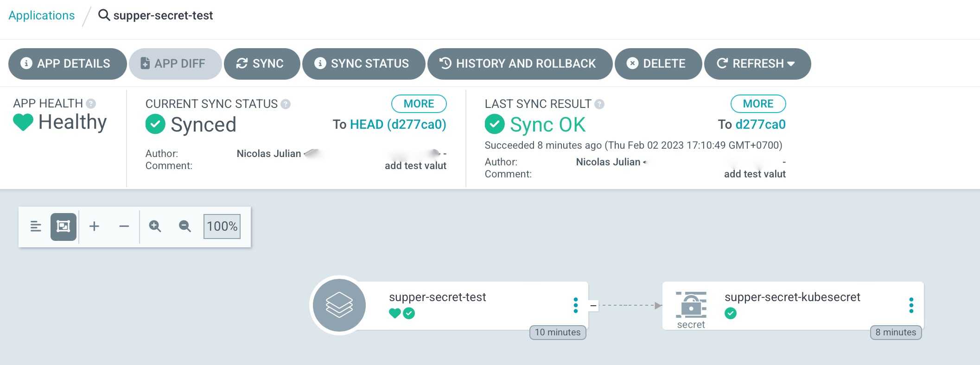Viewport: 980px width, 365px height.
Task: Click the secret resource lock icon
Action: click(691, 304)
